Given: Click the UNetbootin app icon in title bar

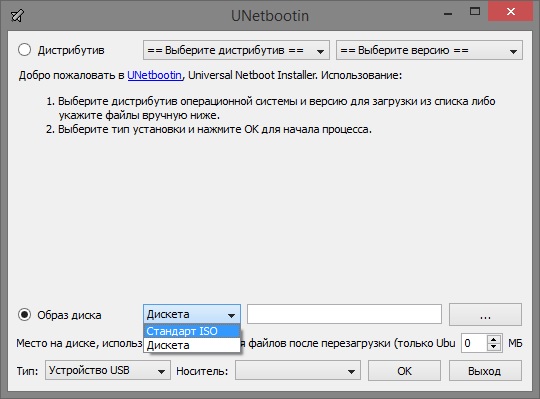Looking at the screenshot, I should pos(17,15).
